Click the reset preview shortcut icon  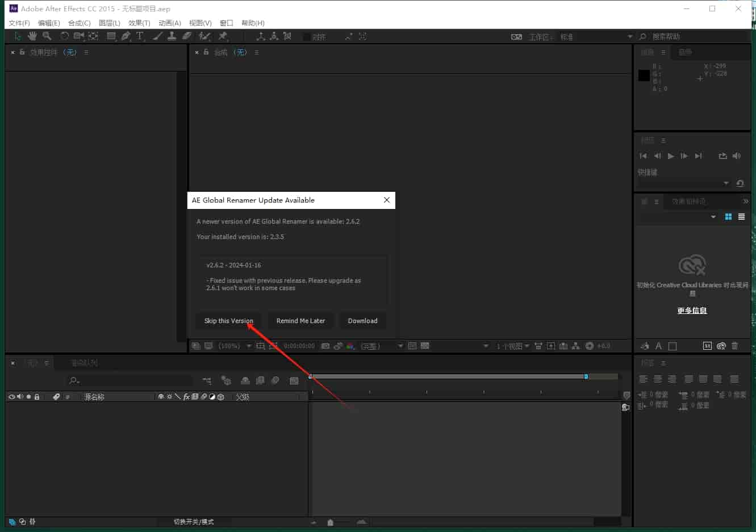click(740, 183)
